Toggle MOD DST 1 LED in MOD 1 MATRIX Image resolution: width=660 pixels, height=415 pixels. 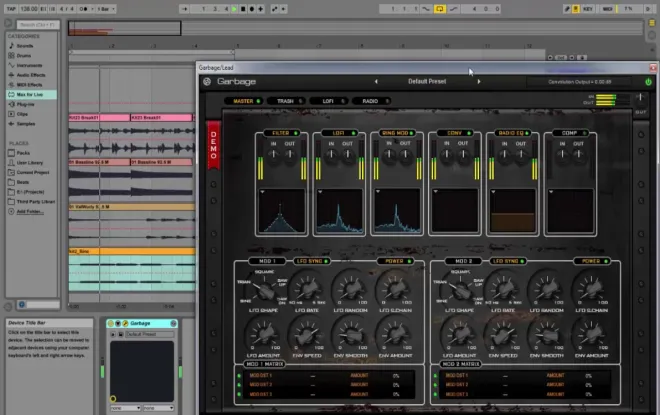click(x=239, y=375)
